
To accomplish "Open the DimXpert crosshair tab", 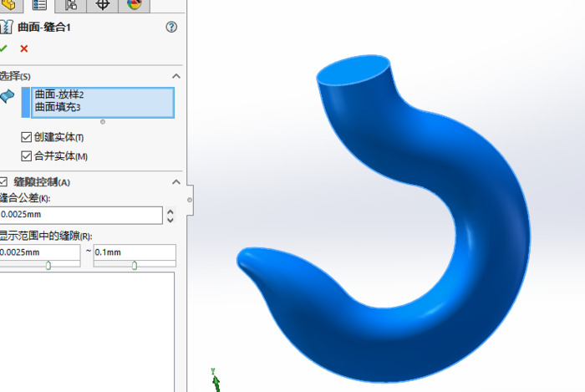I will click(103, 5).
